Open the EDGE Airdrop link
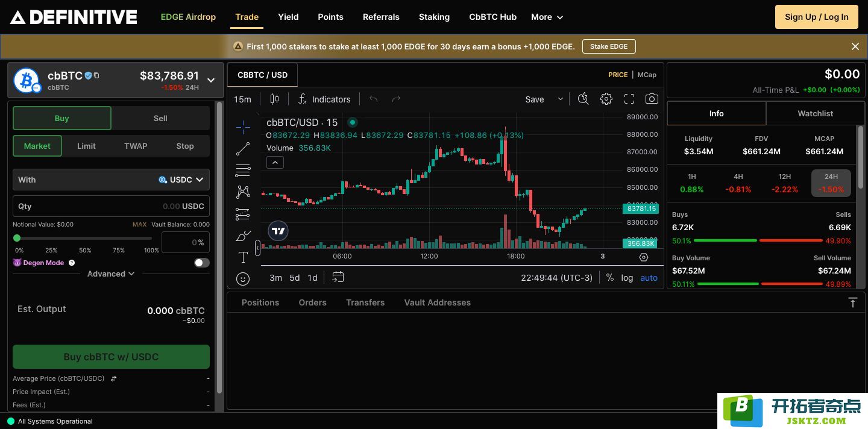Viewport: 868px width, 429px height. 188,17
